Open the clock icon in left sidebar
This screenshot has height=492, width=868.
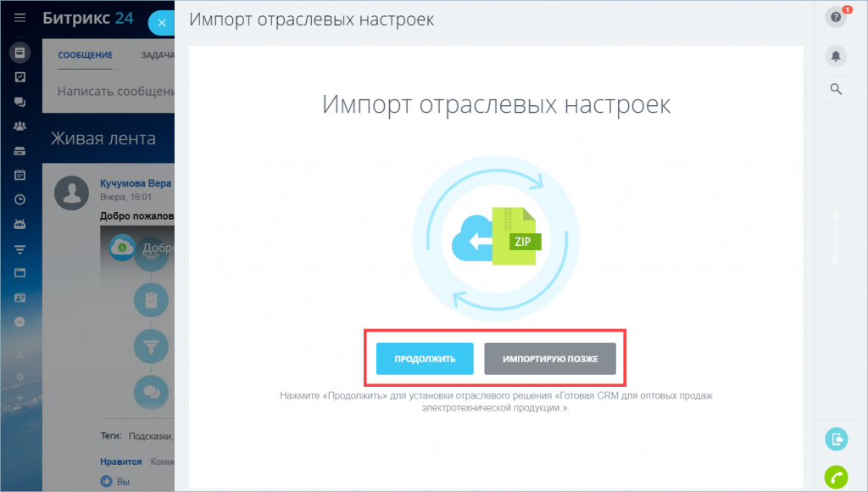pyautogui.click(x=20, y=200)
